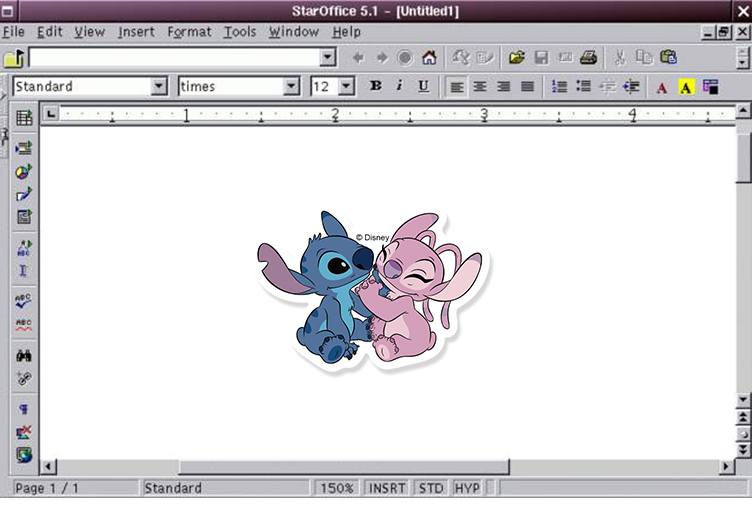The image size is (752, 520).
Task: Click the Data sources sidebar icon
Action: tap(24, 378)
